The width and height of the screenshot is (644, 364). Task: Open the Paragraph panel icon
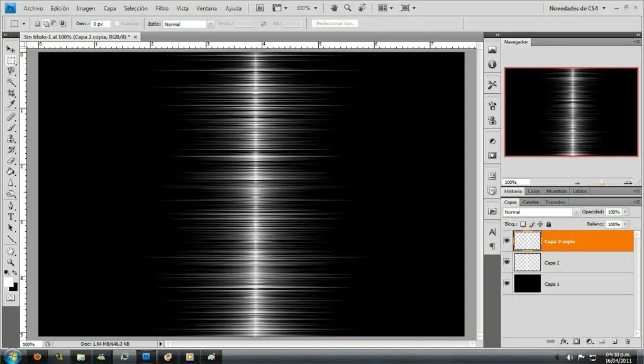492,246
